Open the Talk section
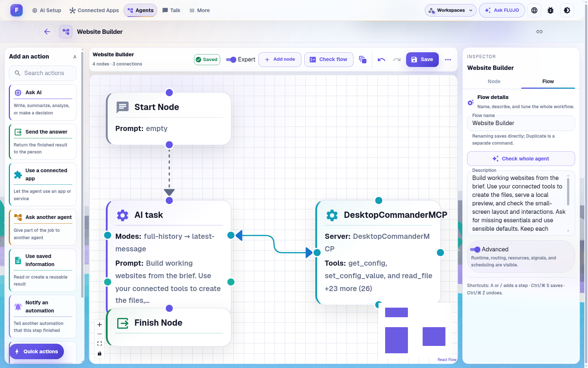The height and width of the screenshot is (368, 588). (x=171, y=10)
